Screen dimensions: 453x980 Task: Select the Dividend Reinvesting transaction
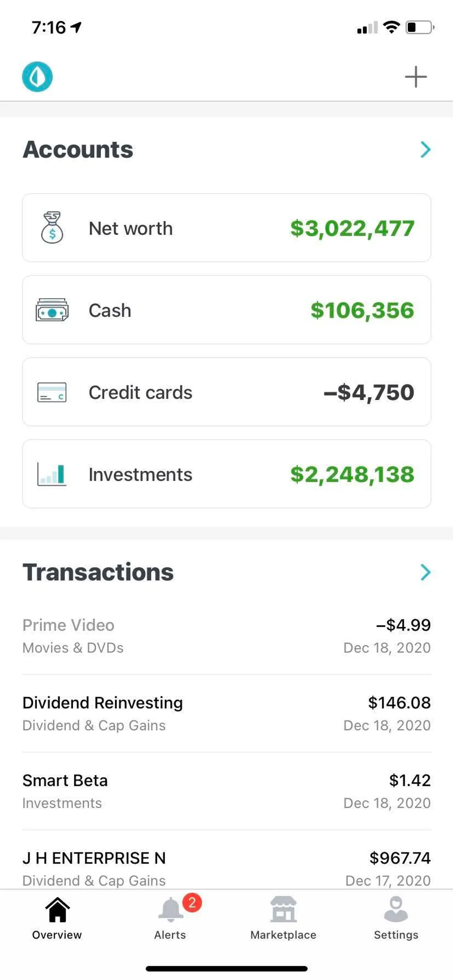(226, 714)
